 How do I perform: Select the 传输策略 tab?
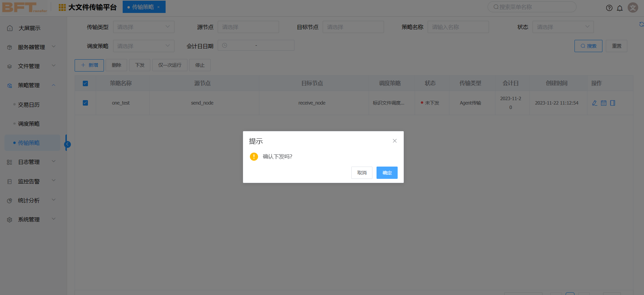pyautogui.click(x=142, y=7)
